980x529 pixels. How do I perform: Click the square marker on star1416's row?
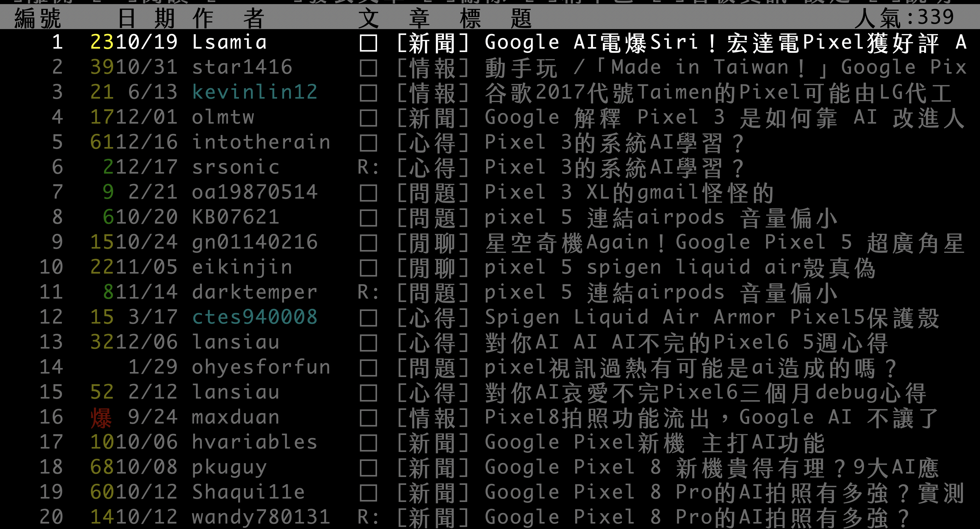[368, 68]
